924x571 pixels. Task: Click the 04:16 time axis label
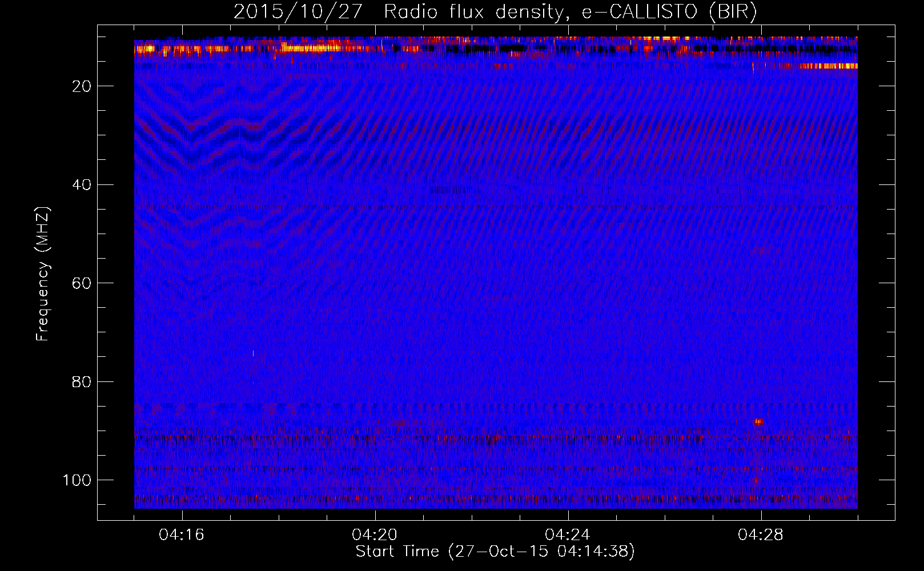pos(182,535)
